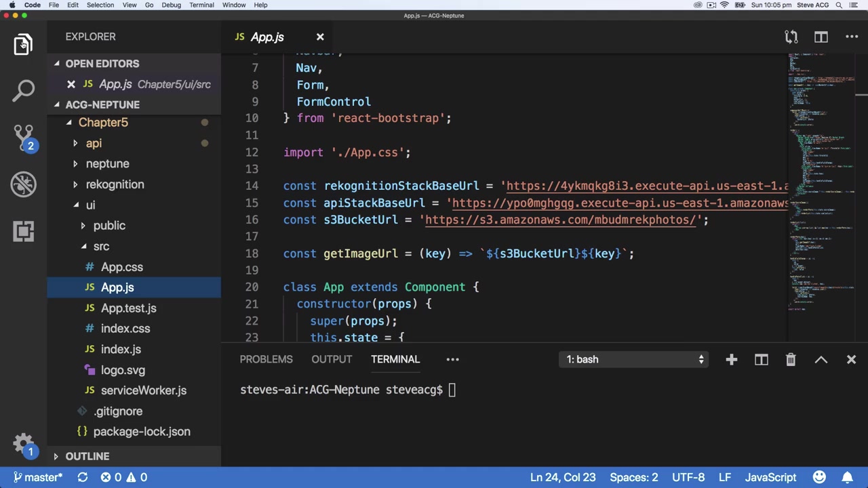The image size is (868, 488).
Task: Expand the OUTLINE section
Action: click(x=87, y=456)
